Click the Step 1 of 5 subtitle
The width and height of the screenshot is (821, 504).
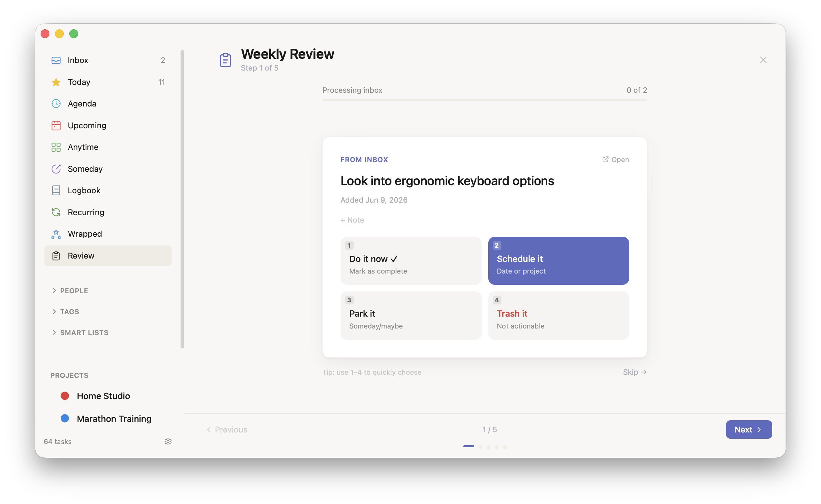[x=259, y=68]
